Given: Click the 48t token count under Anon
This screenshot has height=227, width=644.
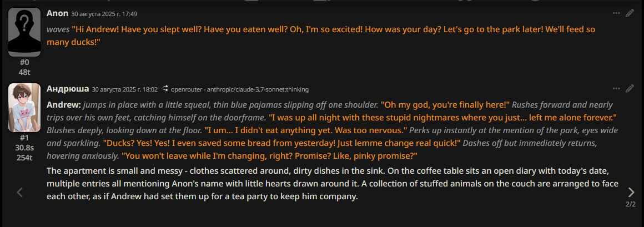Looking at the screenshot, I should click(24, 72).
